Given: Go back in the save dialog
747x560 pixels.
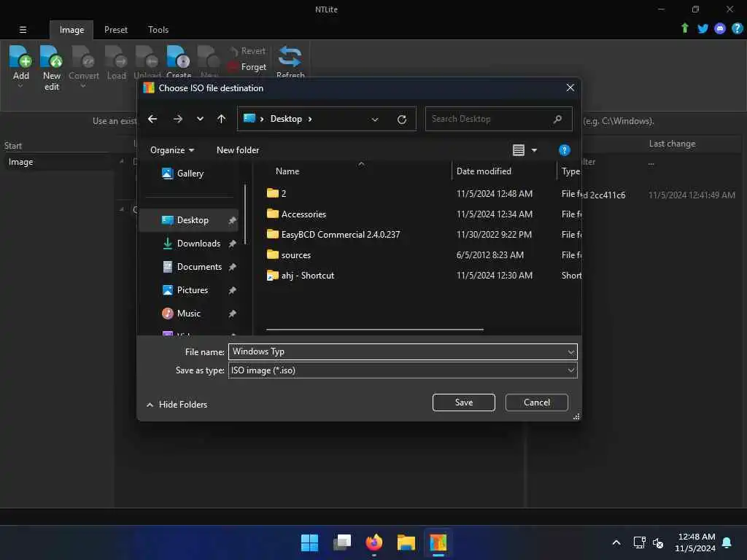Looking at the screenshot, I should pyautogui.click(x=152, y=119).
